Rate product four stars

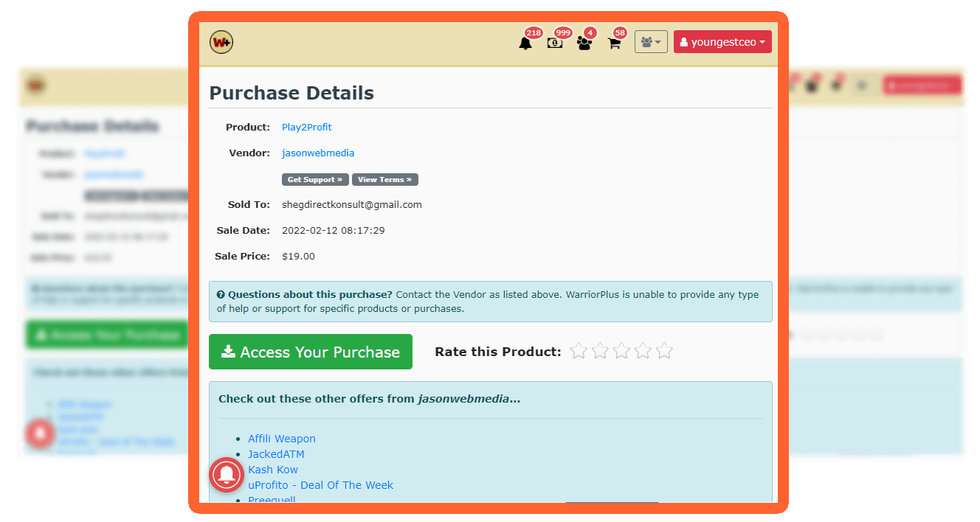pyautogui.click(x=643, y=351)
